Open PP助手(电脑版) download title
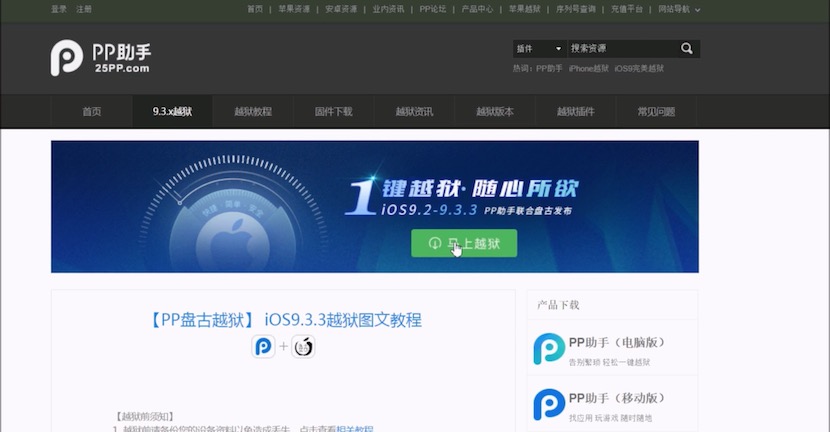 point(617,343)
